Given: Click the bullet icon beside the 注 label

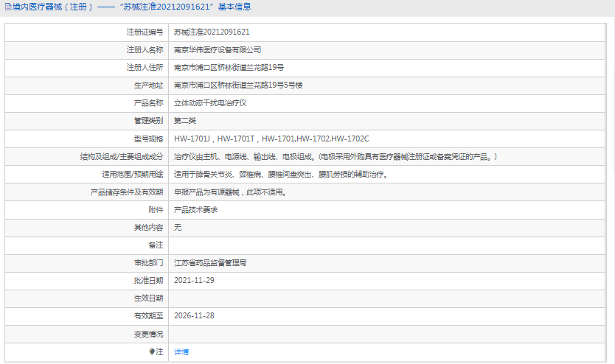Looking at the screenshot, I should pos(152,352).
